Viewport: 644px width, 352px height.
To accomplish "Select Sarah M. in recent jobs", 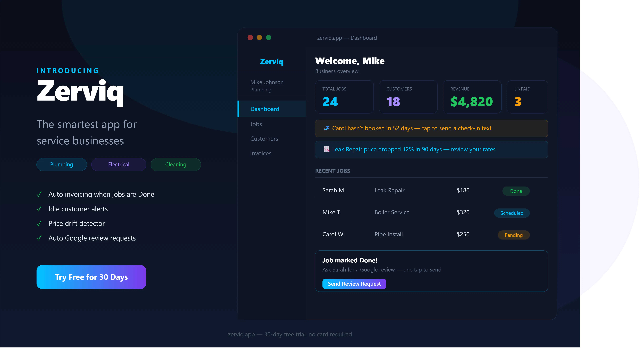I will tap(334, 190).
